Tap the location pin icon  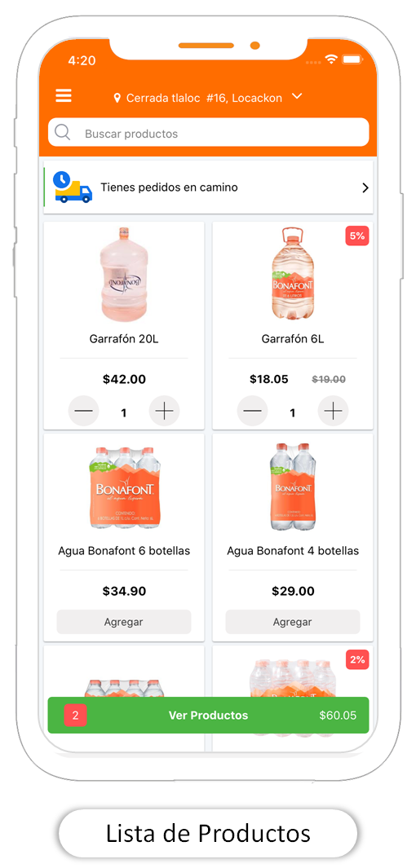pos(117,98)
